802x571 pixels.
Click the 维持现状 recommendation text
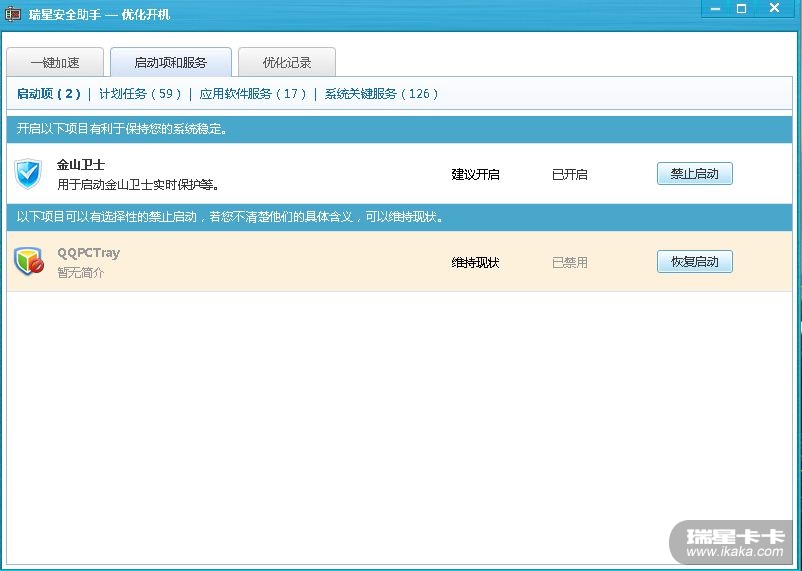pyautogui.click(x=475, y=262)
